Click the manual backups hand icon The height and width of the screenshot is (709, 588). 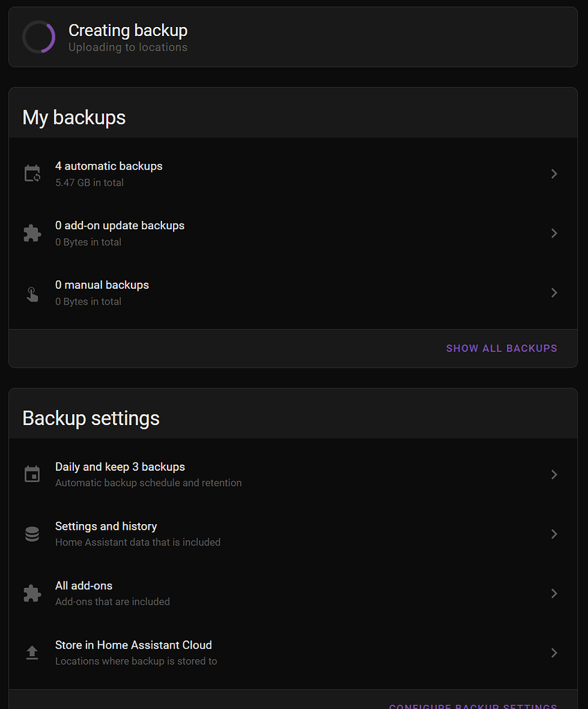(32, 293)
